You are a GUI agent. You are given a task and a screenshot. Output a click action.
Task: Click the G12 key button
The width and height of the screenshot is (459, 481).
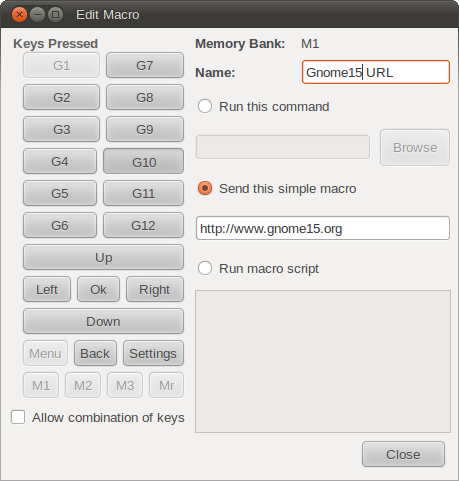pos(143,225)
